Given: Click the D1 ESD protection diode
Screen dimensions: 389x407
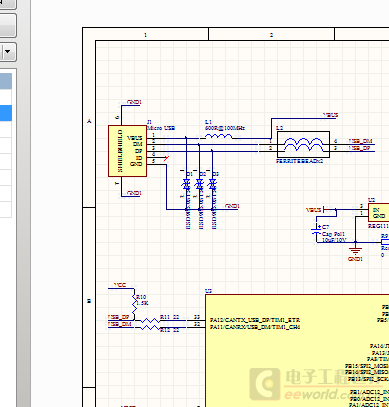Looking at the screenshot, I should pos(186,184).
